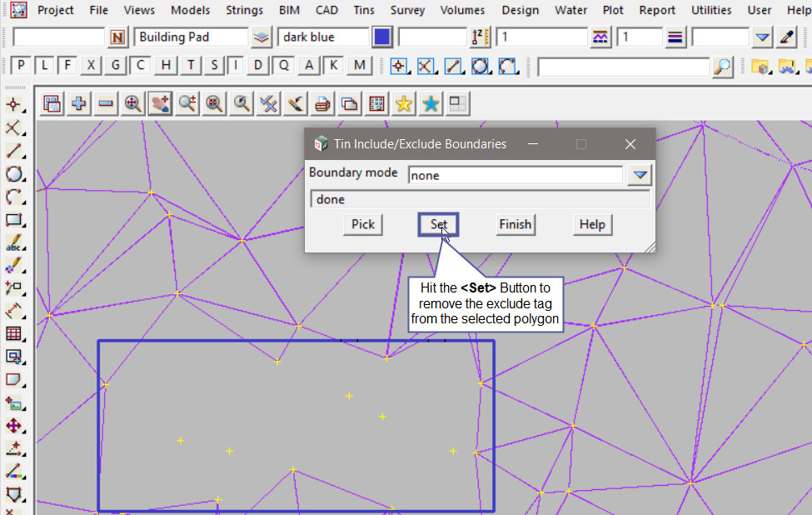This screenshot has width=812, height=515.
Task: Toggle the L snap button
Action: click(44, 65)
